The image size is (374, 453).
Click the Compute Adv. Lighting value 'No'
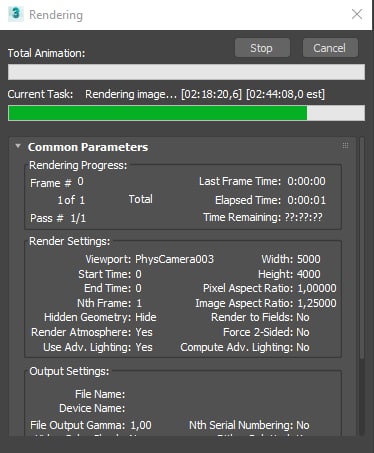(303, 347)
